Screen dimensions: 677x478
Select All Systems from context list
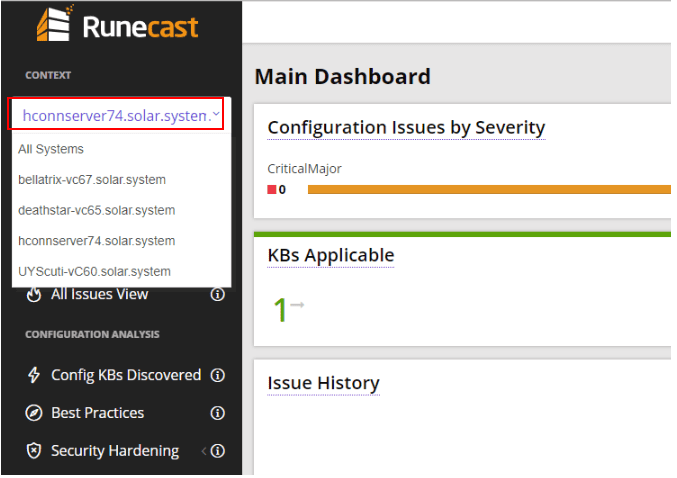(x=51, y=149)
